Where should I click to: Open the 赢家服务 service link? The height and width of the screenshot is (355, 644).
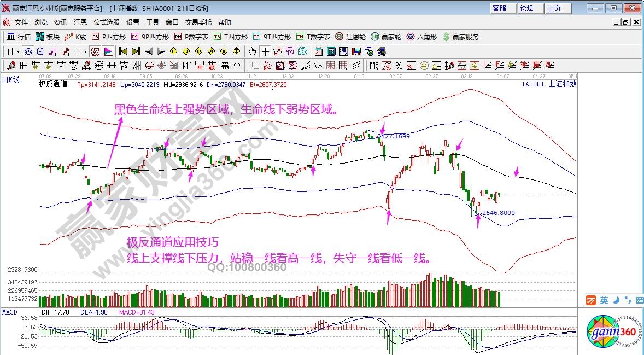click(460, 37)
